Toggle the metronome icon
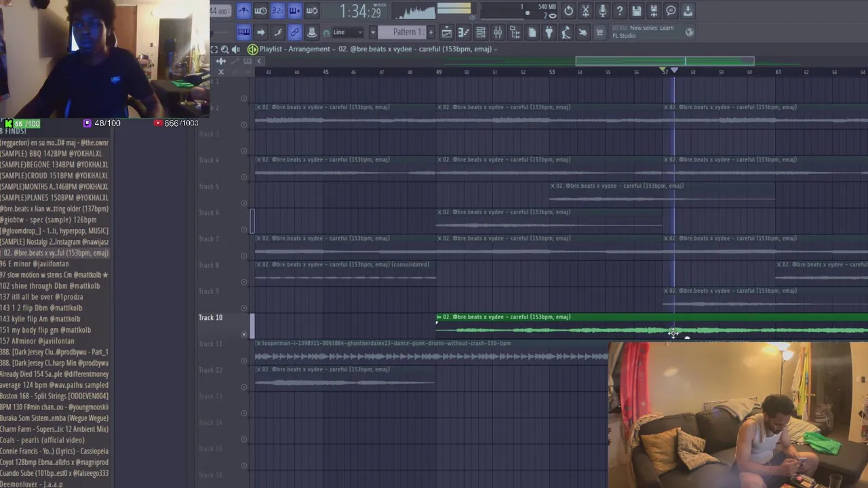 pyautogui.click(x=243, y=11)
